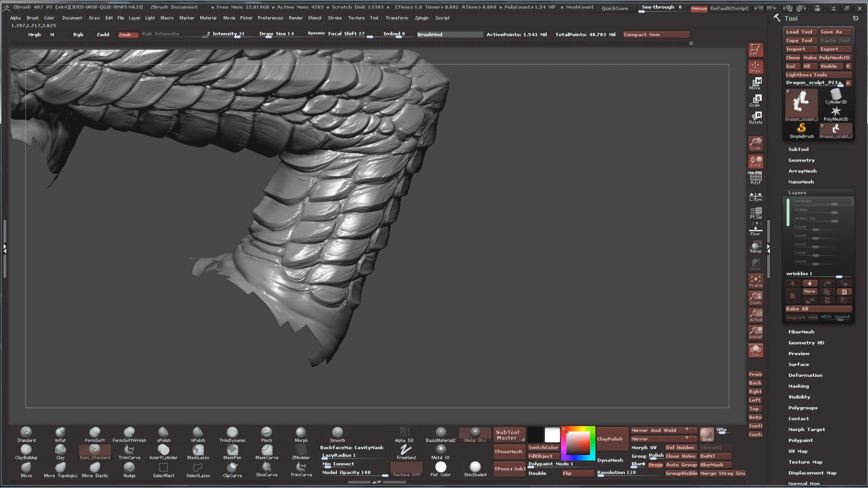868x488 pixels.
Task: Select the ClipCurve brush
Action: [232, 470]
